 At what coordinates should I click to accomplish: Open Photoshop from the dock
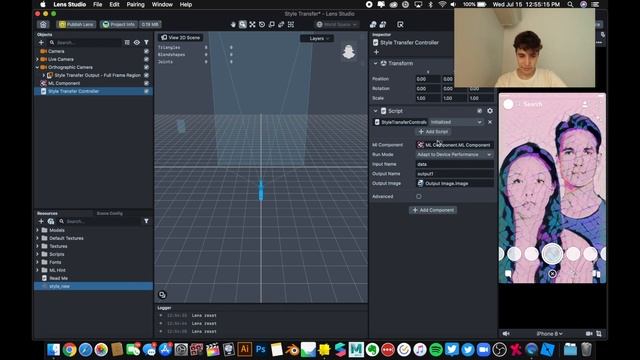pyautogui.click(x=260, y=349)
